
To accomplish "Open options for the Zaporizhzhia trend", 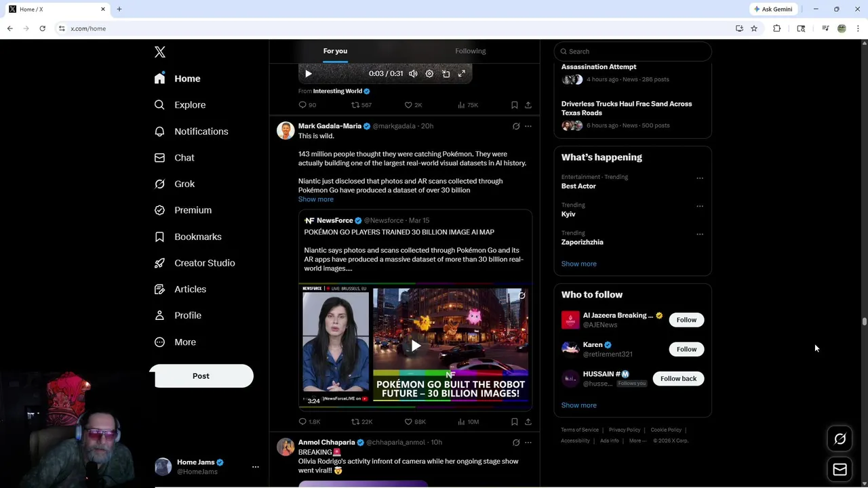I will coord(700,234).
